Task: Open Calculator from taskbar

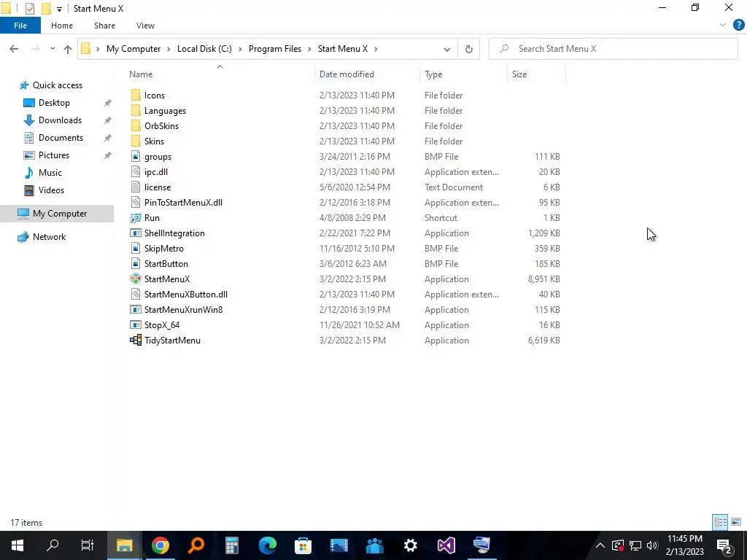Action: point(232,545)
